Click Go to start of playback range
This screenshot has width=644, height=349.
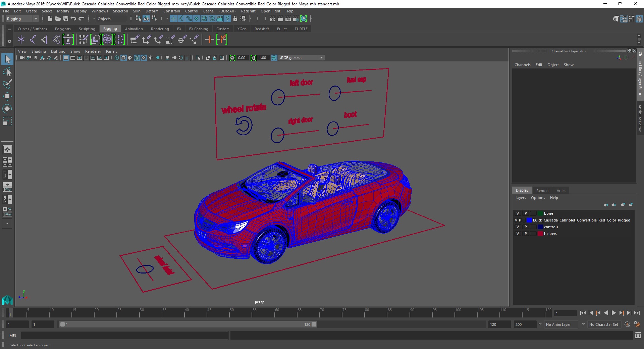click(x=583, y=313)
